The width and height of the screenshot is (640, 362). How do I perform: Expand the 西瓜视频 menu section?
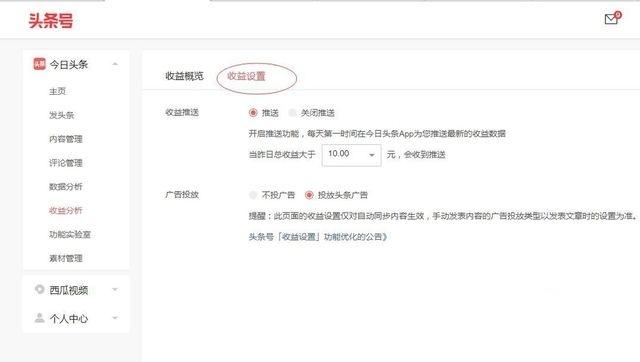pos(115,289)
